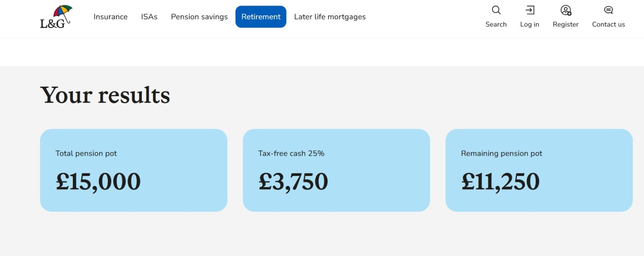Select the Total pension pot label
The height and width of the screenshot is (256, 644).
[x=86, y=153]
